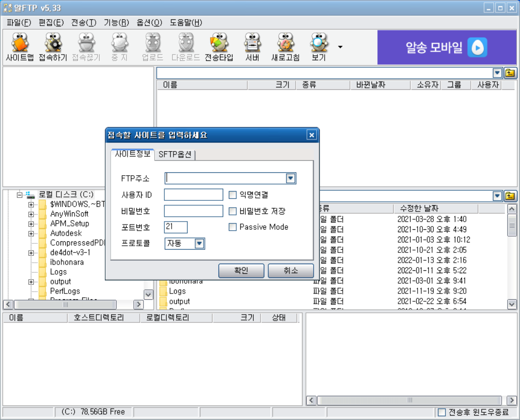This screenshot has height=420, width=520.
Task: Expand the de4dot-v3-1 folder node
Action: click(x=31, y=253)
